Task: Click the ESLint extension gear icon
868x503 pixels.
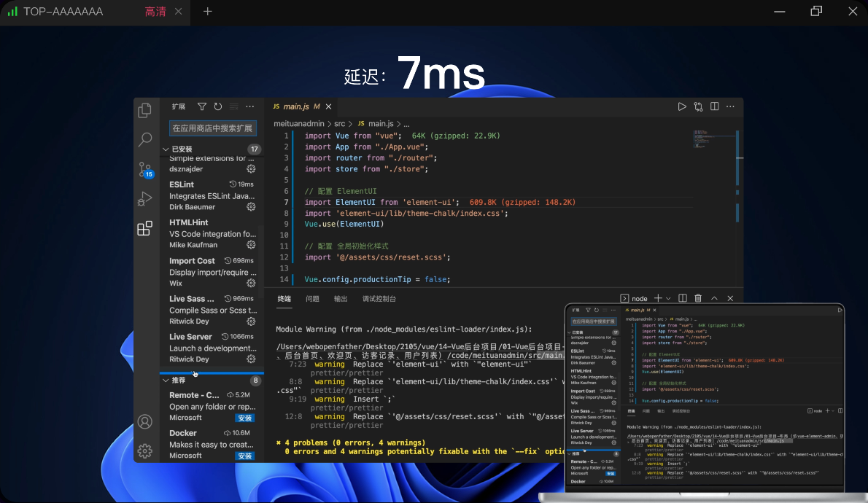Action: [251, 207]
